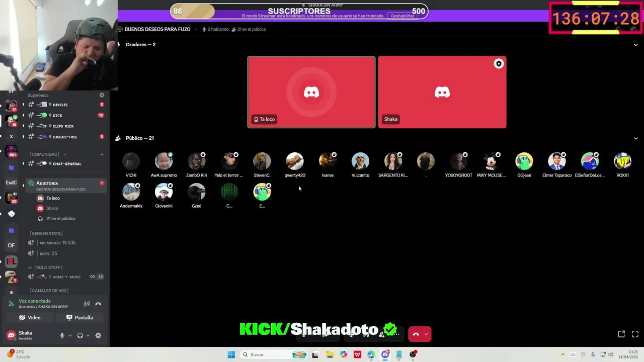The image size is (644, 362).
Task: Open audience member StevenC.'s avatar
Action: 262,161
